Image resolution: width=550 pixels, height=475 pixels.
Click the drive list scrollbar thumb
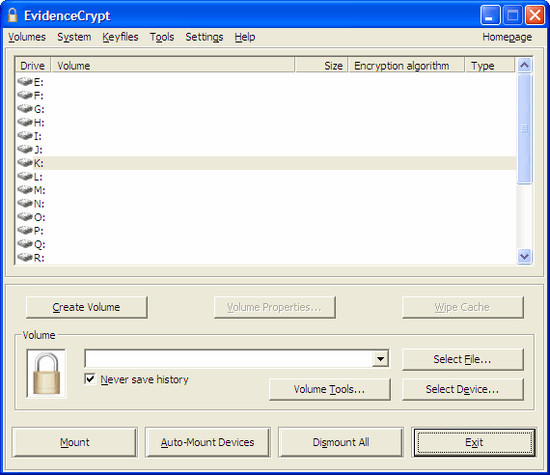[524, 128]
